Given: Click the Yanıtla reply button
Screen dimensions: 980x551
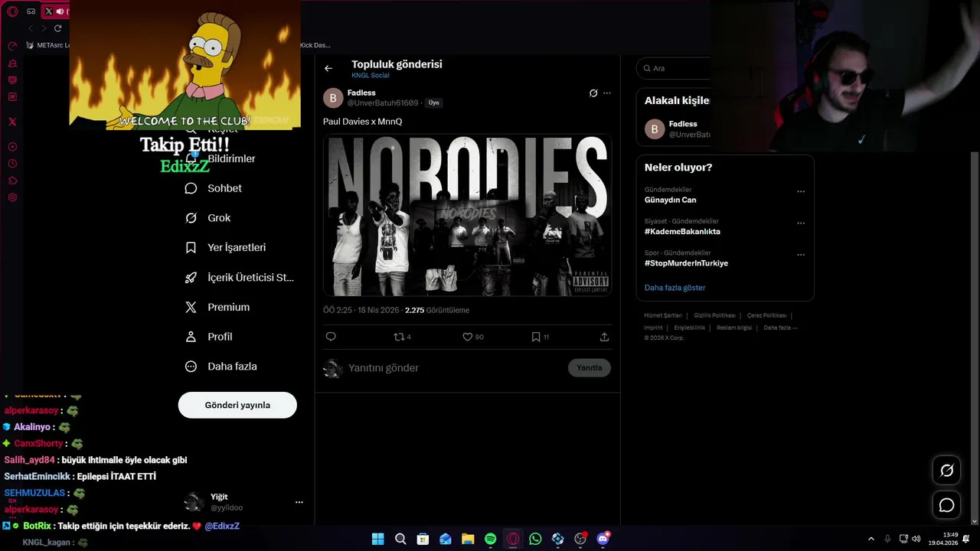Looking at the screenshot, I should click(x=590, y=368).
